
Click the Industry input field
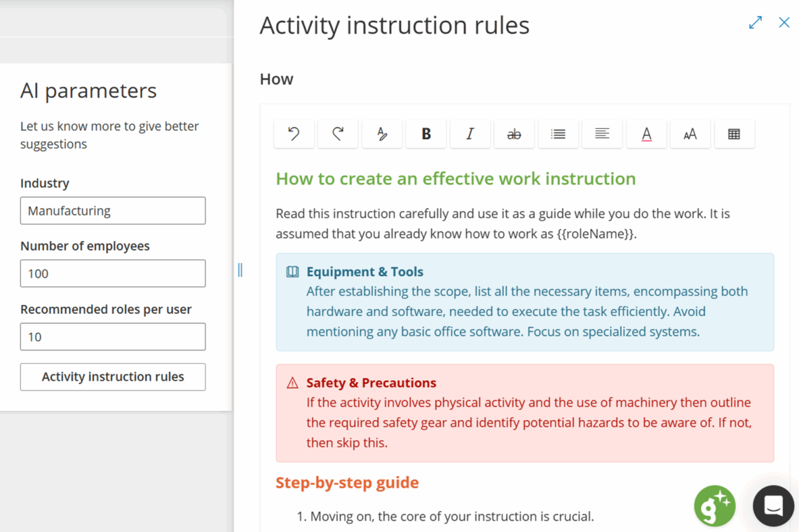[113, 210]
